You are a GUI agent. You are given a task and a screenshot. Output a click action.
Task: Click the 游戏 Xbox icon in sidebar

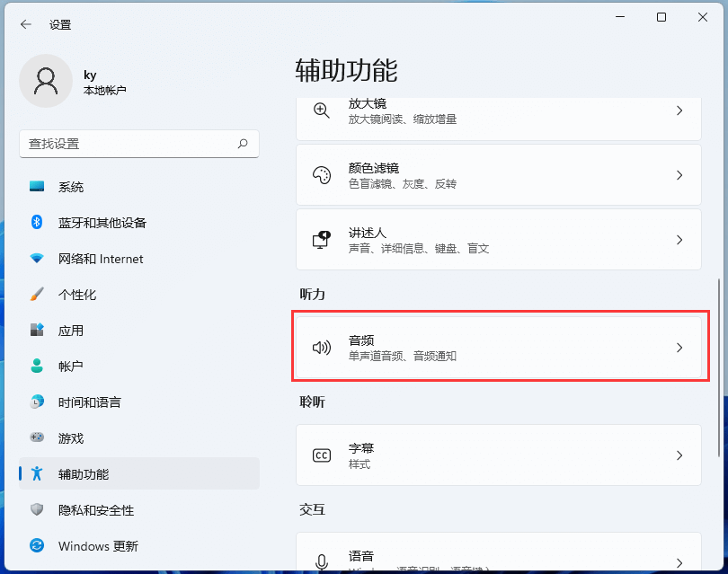[x=37, y=438]
